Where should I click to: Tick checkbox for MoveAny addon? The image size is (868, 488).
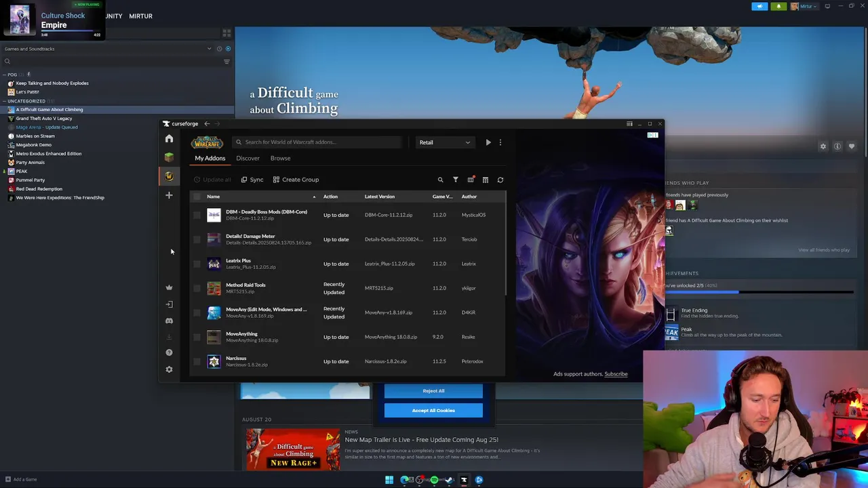[197, 312]
